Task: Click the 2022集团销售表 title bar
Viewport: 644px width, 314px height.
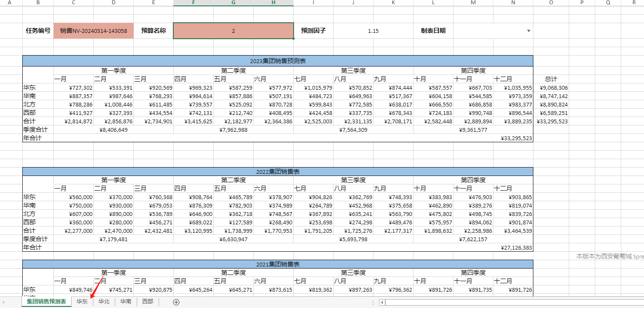Action: click(x=278, y=172)
